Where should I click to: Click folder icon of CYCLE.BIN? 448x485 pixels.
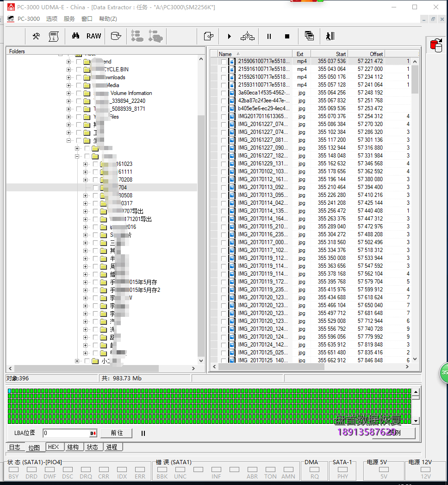point(87,69)
